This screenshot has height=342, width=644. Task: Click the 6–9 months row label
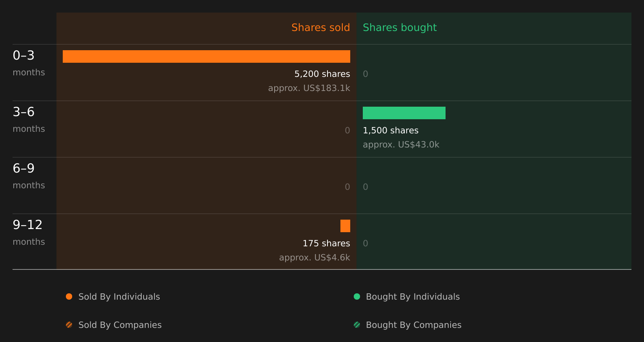coord(29,176)
